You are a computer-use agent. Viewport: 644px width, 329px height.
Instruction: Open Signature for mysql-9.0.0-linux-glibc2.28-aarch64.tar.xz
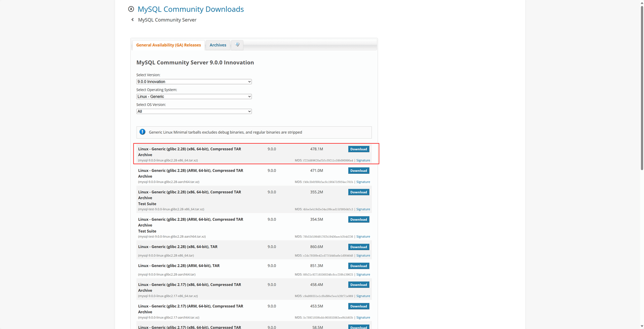click(363, 182)
